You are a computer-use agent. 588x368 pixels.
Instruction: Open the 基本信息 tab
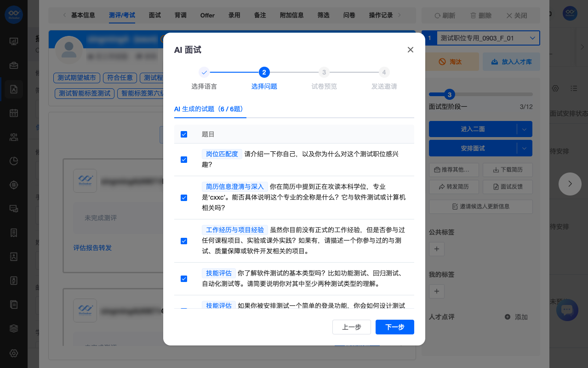[83, 15]
